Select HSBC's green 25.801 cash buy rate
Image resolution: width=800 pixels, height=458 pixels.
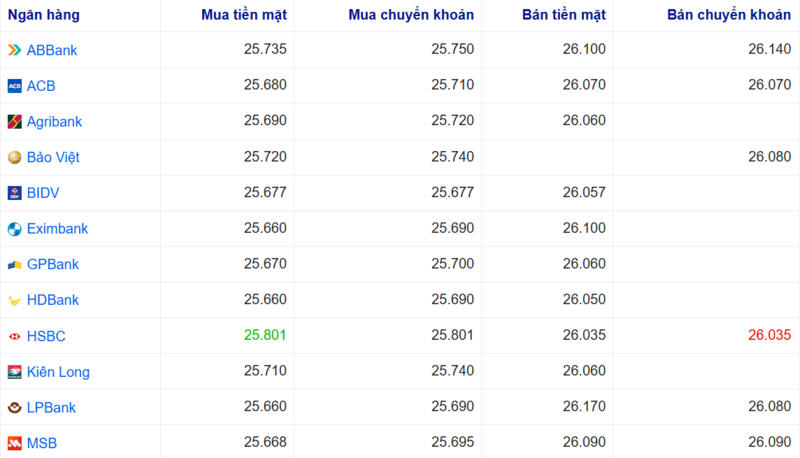(265, 336)
